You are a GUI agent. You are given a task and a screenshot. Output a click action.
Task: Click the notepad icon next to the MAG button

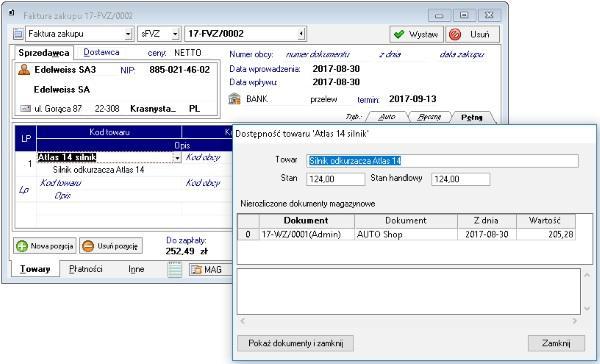[174, 269]
